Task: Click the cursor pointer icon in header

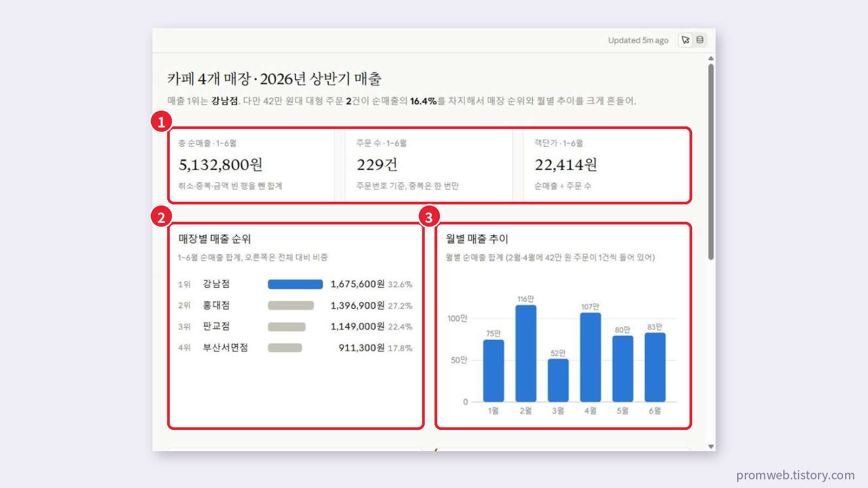Action: click(686, 40)
